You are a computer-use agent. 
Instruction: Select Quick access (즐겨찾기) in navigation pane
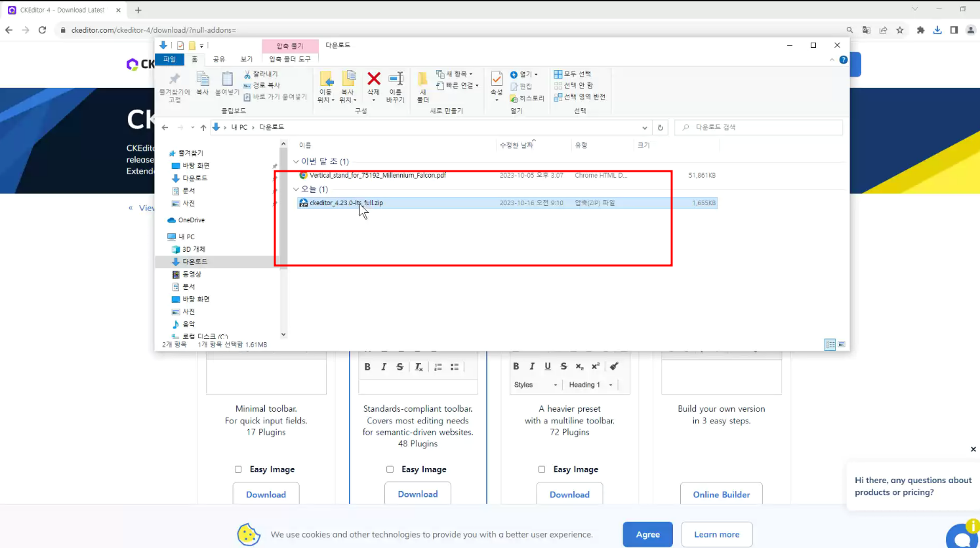[x=190, y=153]
